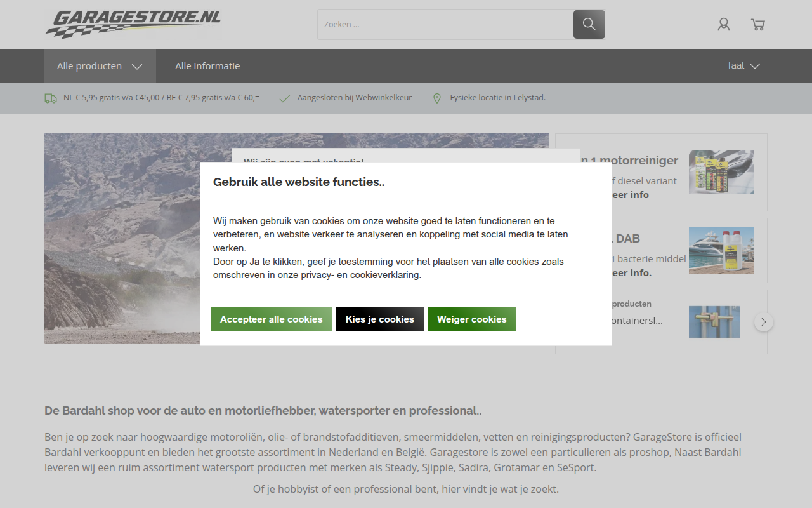Screen dimensions: 812x508
Task: Choose Kies je cookies button
Action: 380,319
